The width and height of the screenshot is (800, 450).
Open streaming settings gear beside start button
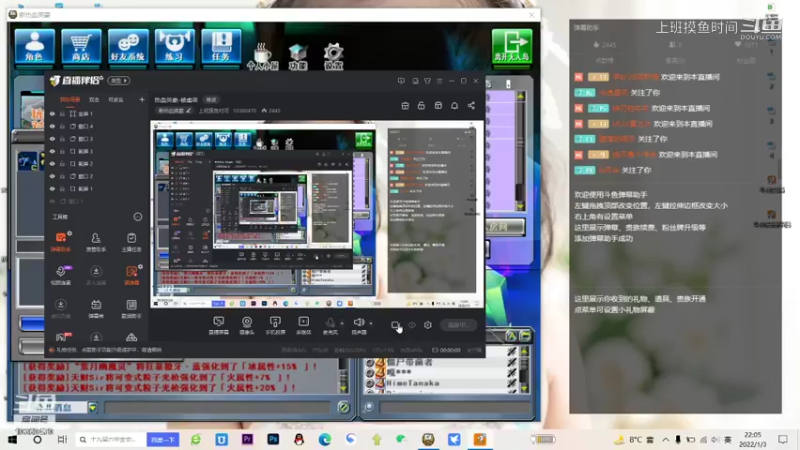(x=428, y=325)
